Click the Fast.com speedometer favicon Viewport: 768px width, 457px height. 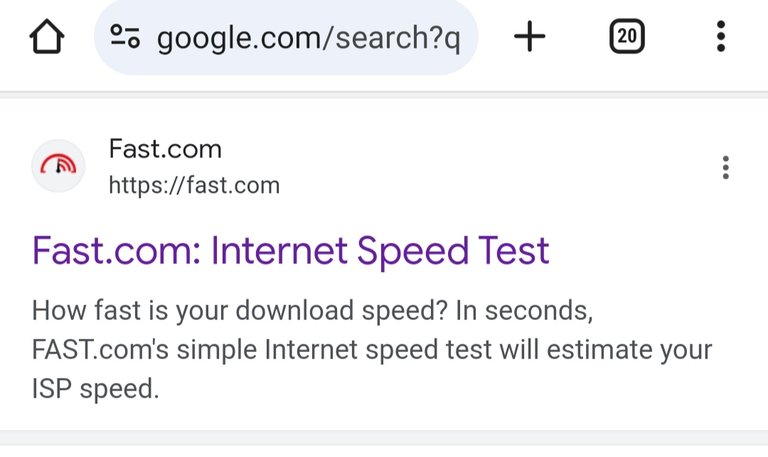click(x=58, y=166)
